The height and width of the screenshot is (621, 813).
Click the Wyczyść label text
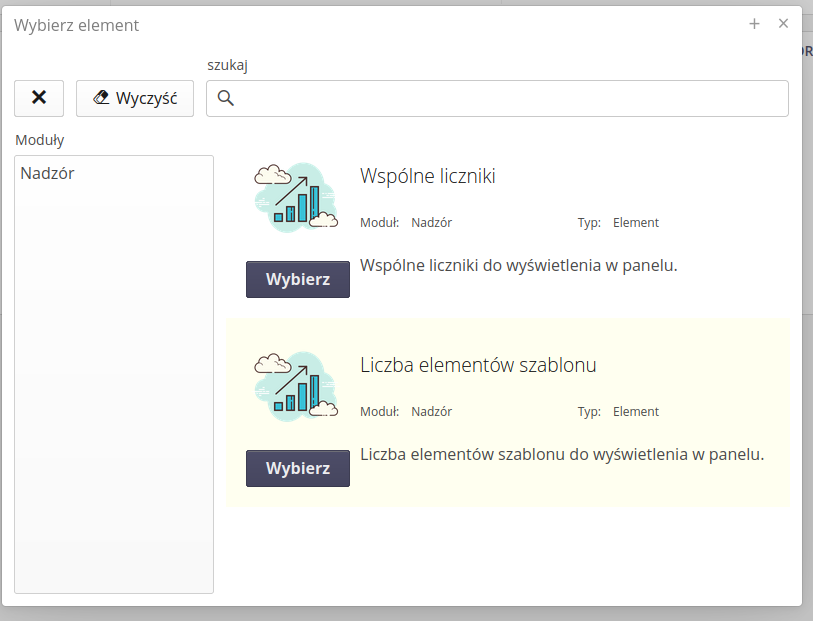coord(146,98)
